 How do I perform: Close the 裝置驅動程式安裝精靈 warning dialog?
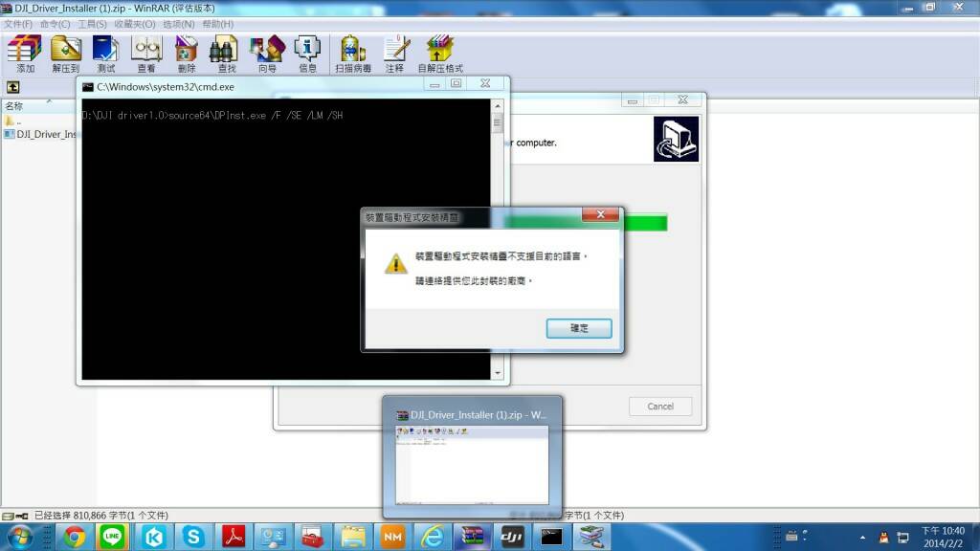(x=600, y=214)
